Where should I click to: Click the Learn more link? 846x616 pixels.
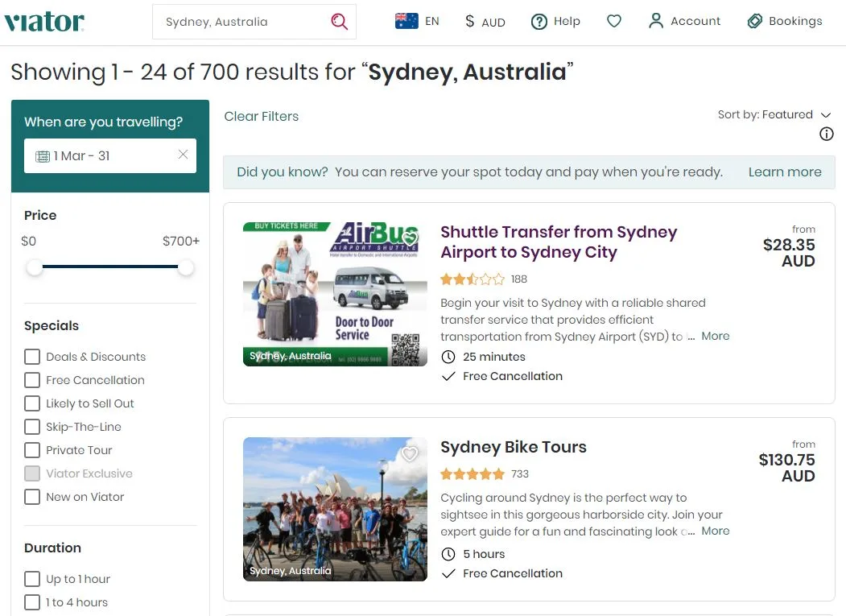(x=784, y=172)
